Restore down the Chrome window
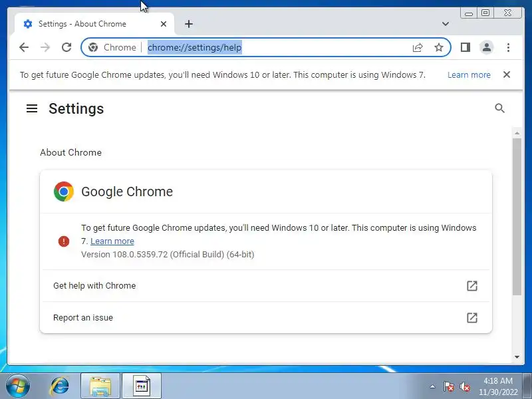Viewport: 532px width, 399px height. 485,13
